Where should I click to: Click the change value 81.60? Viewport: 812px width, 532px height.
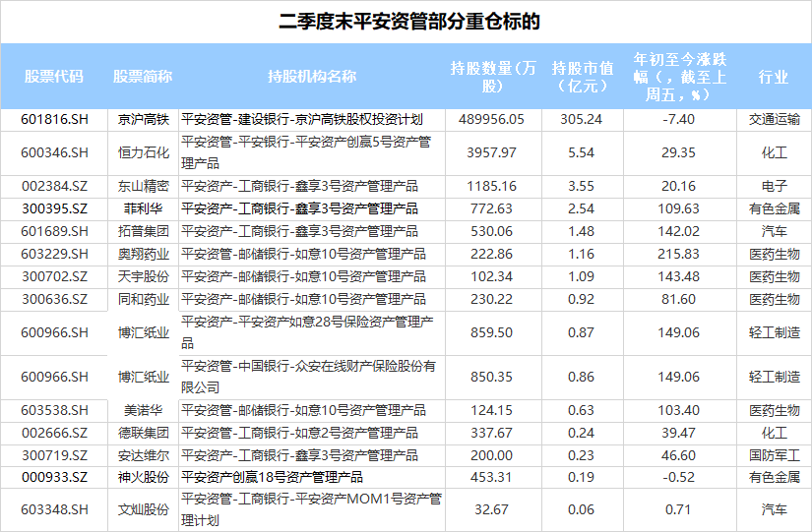point(678,300)
